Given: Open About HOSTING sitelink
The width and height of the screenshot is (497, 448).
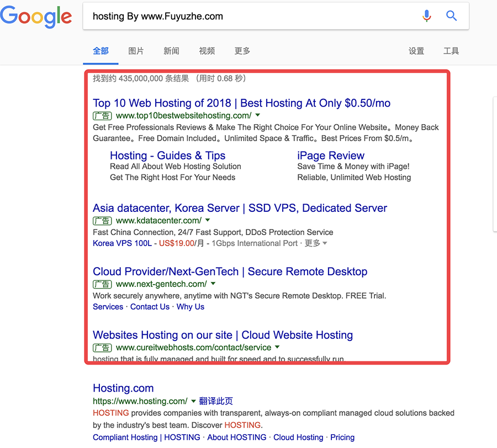Looking at the screenshot, I should (x=237, y=437).
